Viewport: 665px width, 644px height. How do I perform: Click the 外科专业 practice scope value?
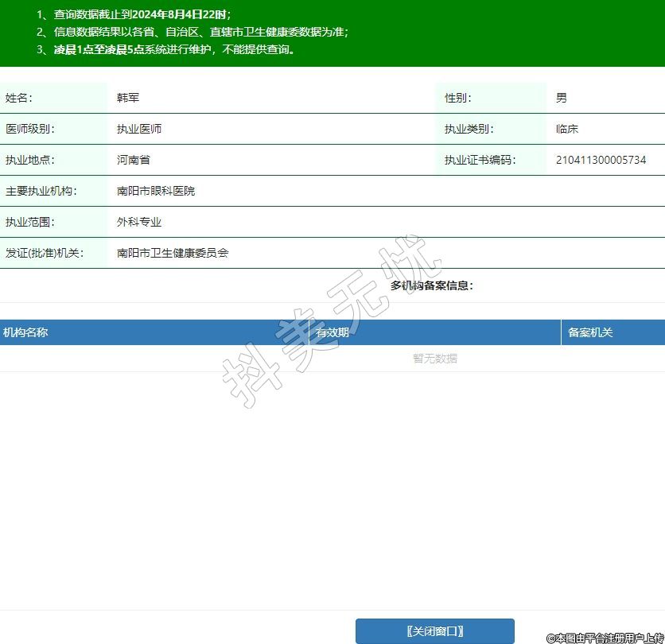click(x=139, y=222)
